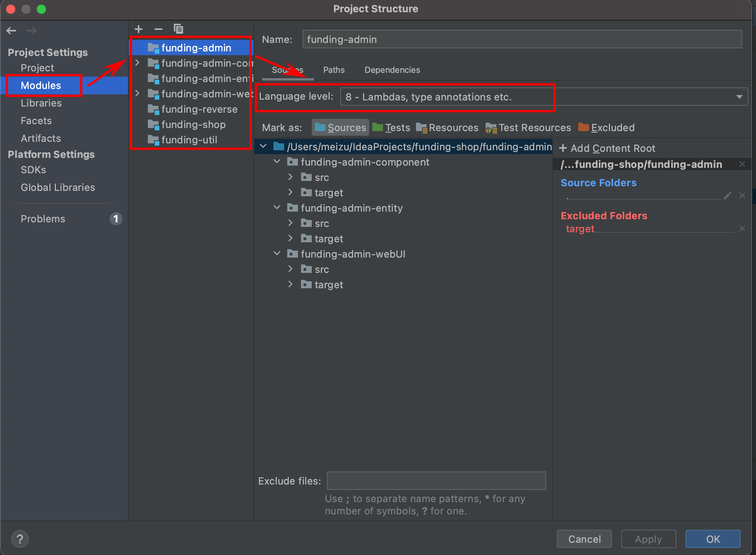Switch to the Paths tab
The image size is (756, 555).
(x=334, y=70)
